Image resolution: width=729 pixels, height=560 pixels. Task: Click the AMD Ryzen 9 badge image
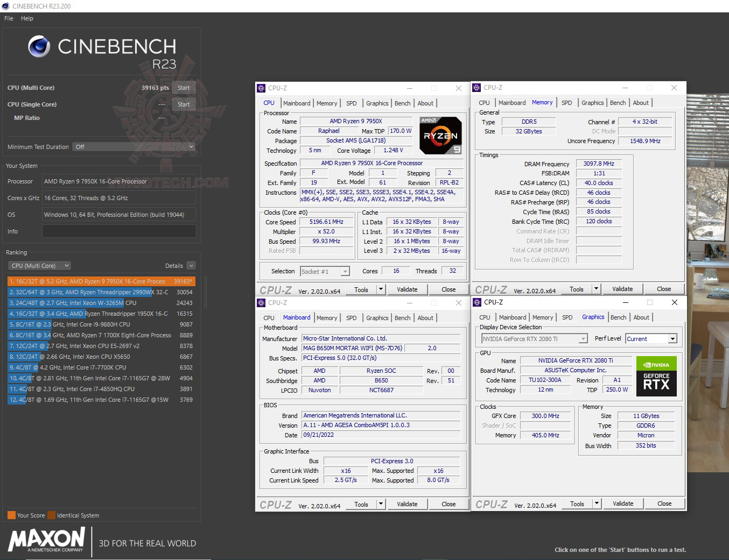(440, 135)
